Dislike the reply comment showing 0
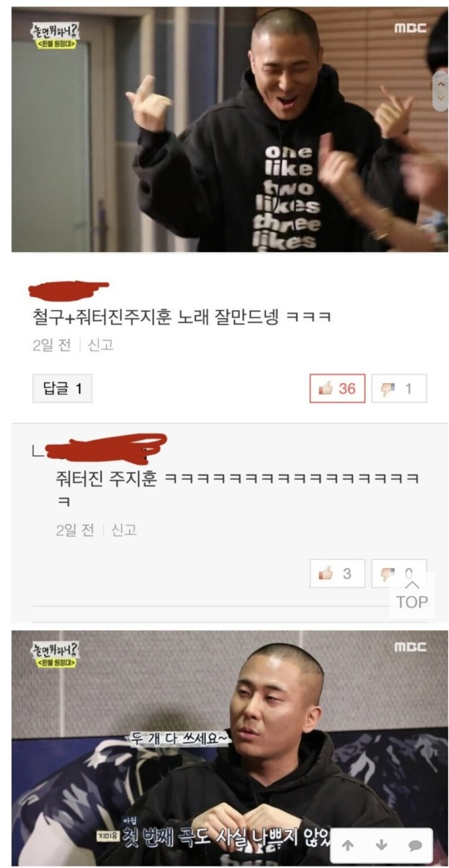 pos(398,573)
